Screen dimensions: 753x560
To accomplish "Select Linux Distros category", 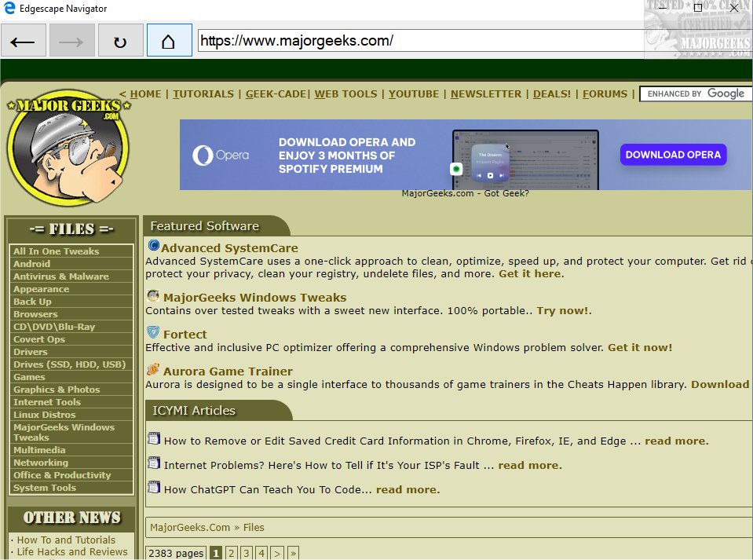I will [x=71, y=415].
